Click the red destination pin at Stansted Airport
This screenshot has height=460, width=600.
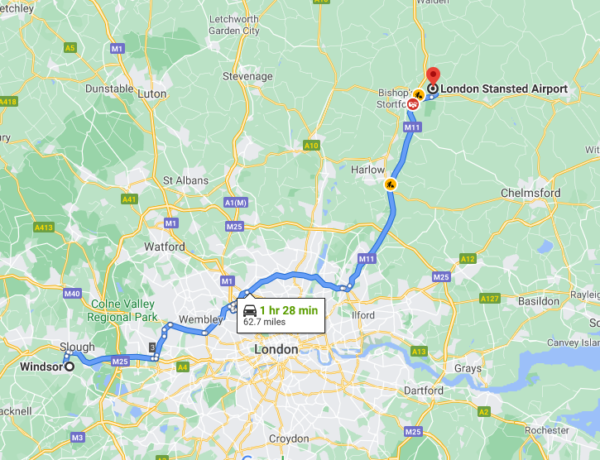[x=433, y=76]
